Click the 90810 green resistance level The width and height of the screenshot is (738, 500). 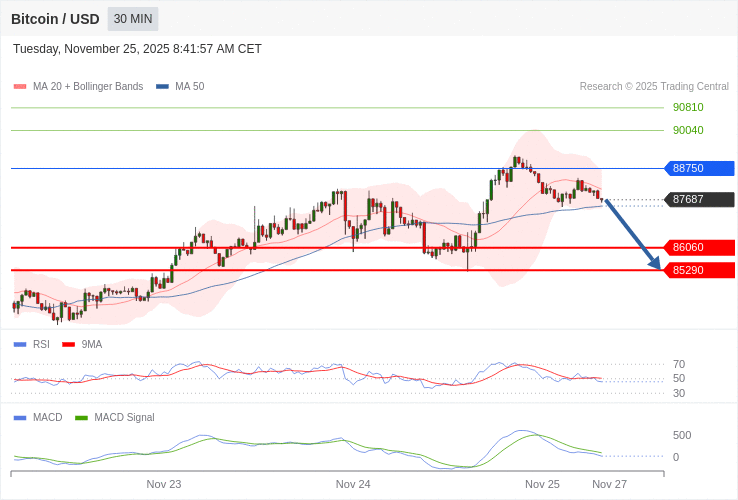tap(688, 107)
